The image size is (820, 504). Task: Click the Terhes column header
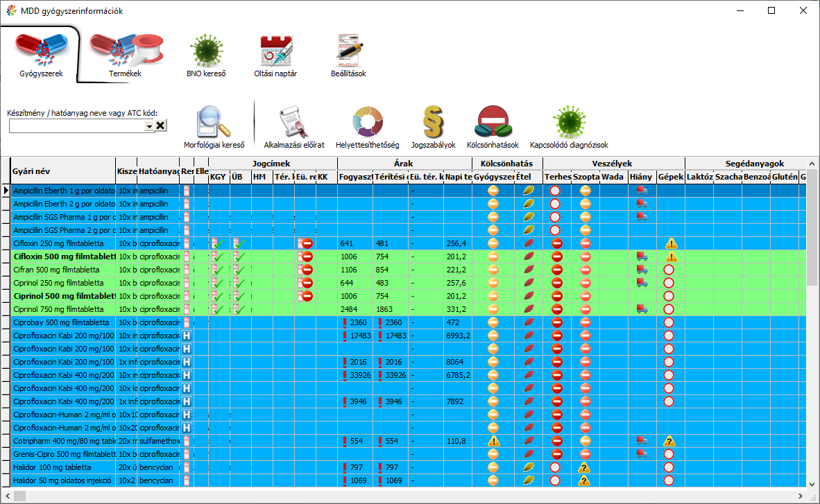click(x=558, y=177)
